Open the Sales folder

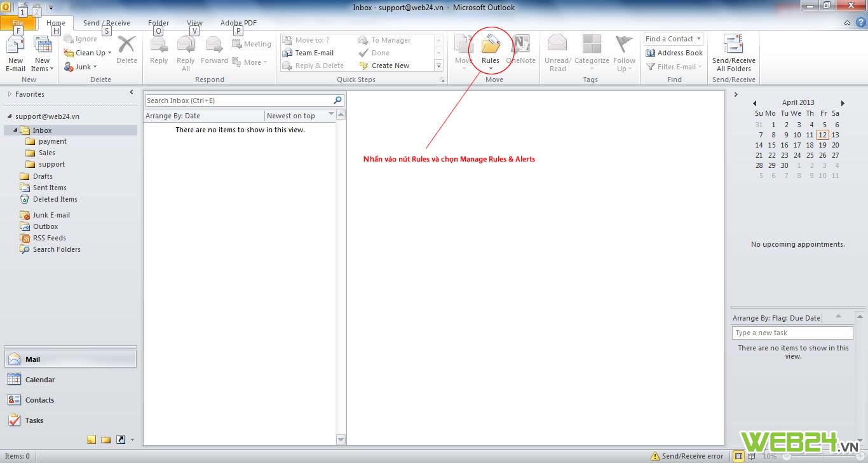pos(46,153)
